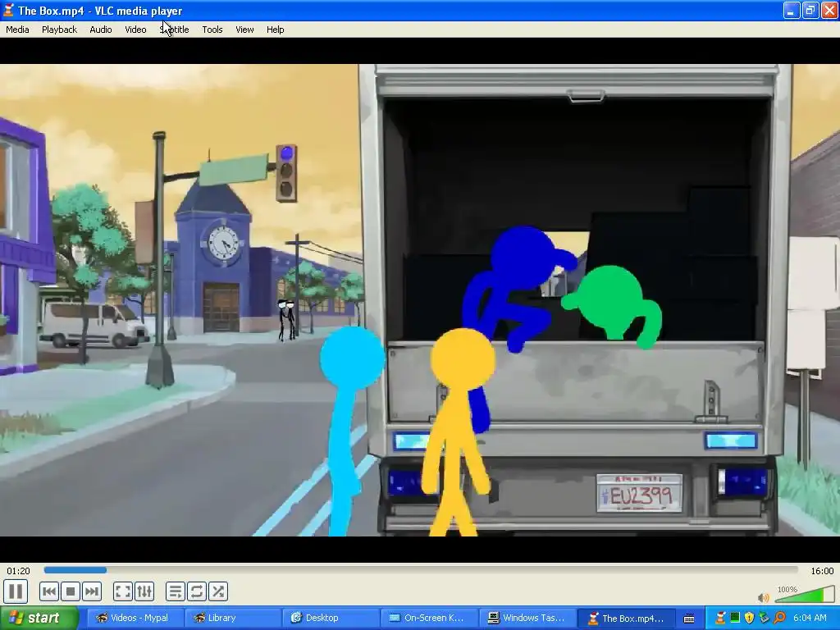The width and height of the screenshot is (840, 630).
Task: Skip to the previous media item
Action: click(x=48, y=591)
